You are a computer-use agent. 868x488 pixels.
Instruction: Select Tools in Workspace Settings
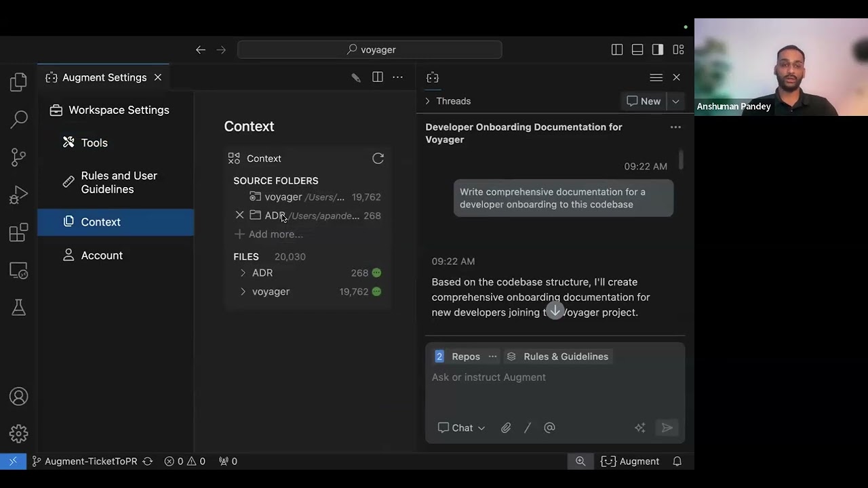(x=94, y=142)
